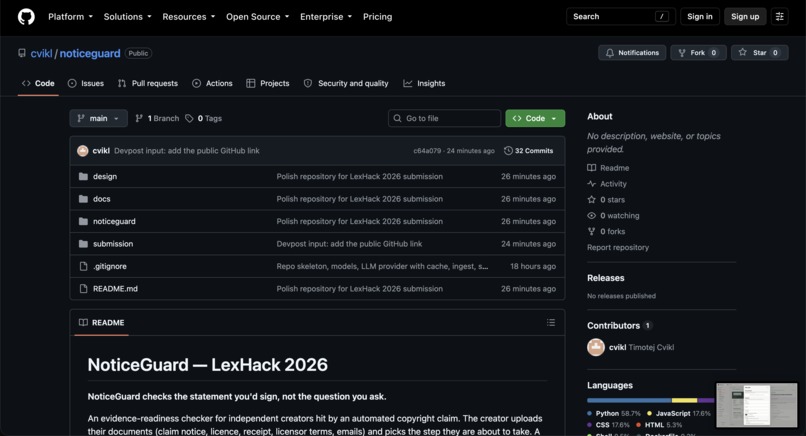Viewport: 806px width, 436px height.
Task: Click the Python language entry
Action: point(614,413)
